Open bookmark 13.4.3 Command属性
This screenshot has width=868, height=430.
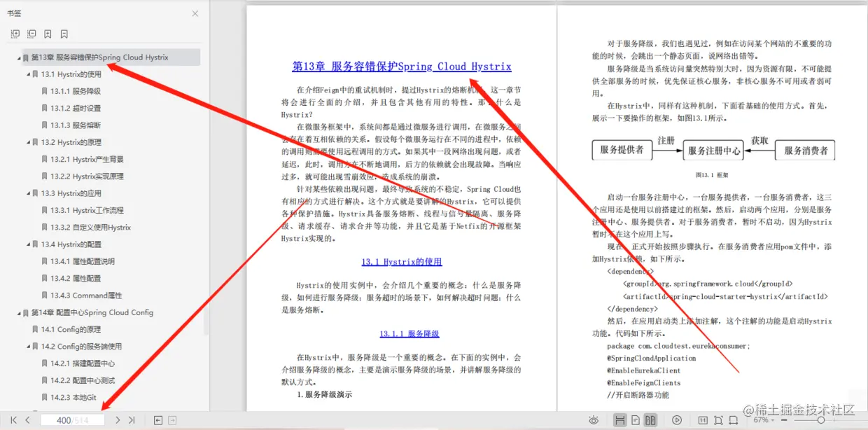coord(87,296)
